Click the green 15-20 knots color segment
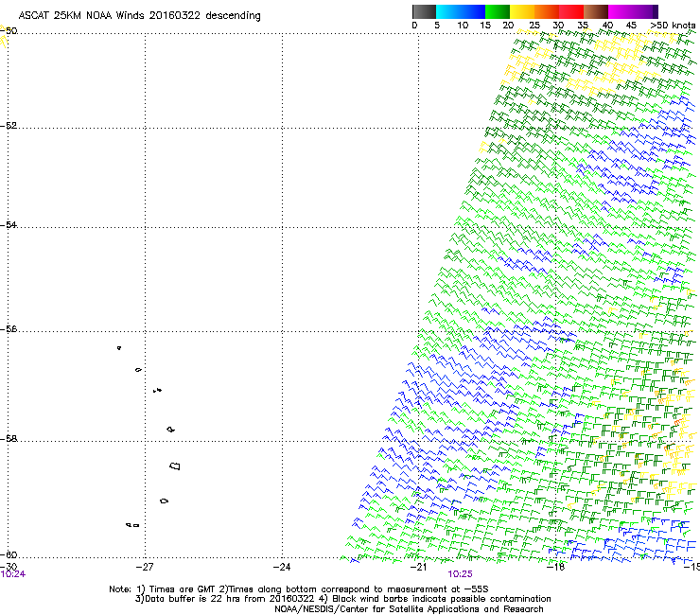This screenshot has height=615, width=700. click(498, 11)
